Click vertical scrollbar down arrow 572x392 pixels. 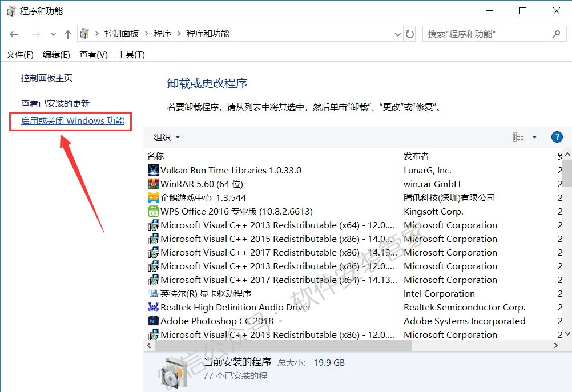pos(567,333)
